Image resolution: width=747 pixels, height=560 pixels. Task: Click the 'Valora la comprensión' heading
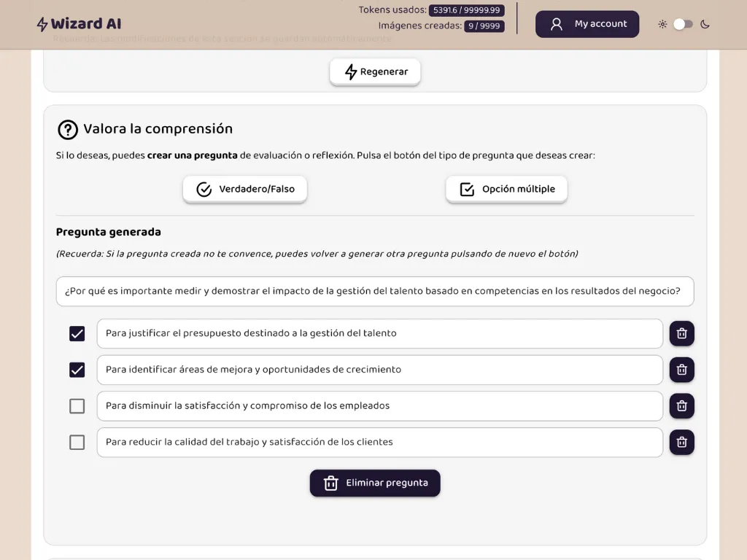158,129
